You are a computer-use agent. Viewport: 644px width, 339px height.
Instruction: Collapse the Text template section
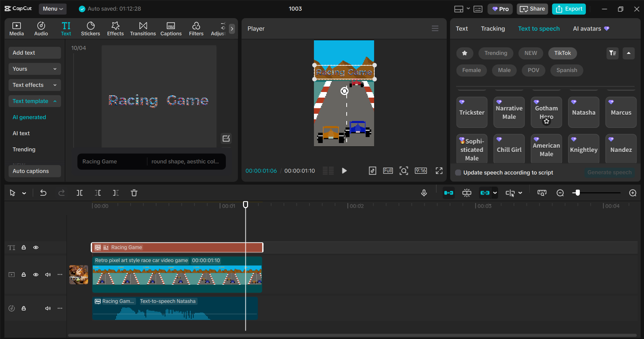(34, 101)
